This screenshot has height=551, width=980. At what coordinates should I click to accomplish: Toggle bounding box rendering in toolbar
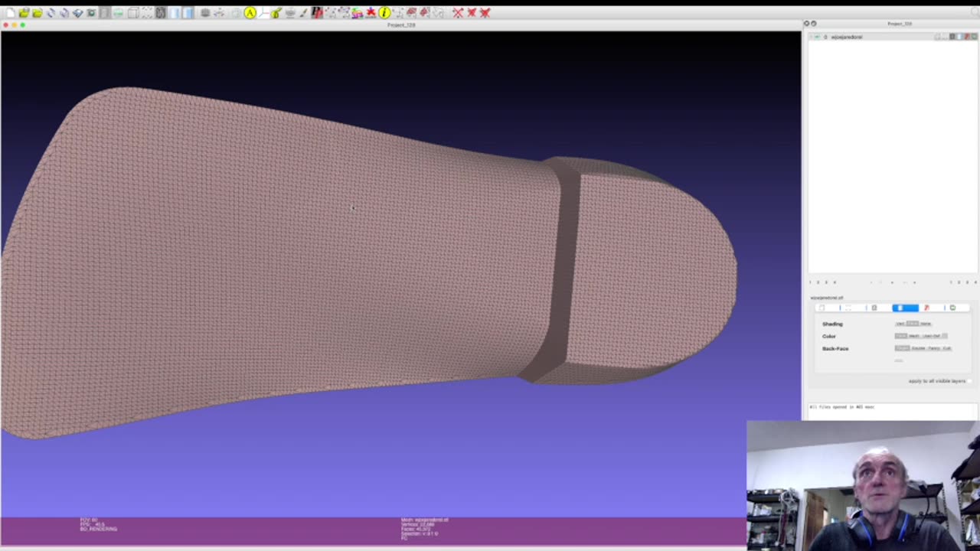pos(132,12)
